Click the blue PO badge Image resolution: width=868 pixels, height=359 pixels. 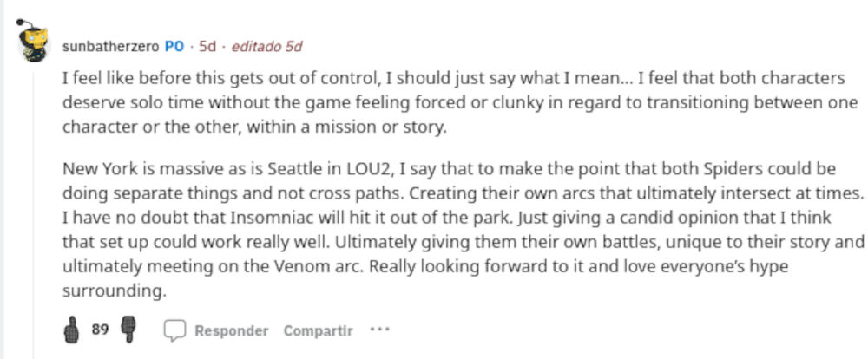click(174, 45)
